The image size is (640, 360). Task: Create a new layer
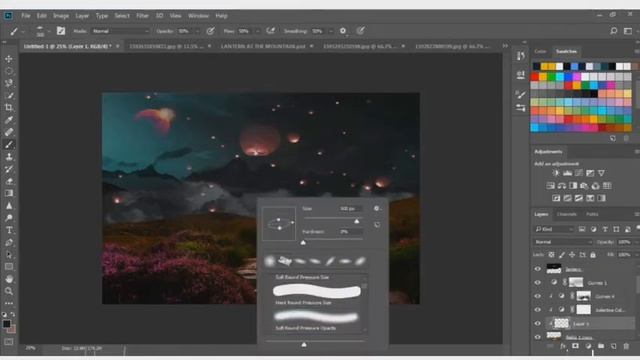613,346
